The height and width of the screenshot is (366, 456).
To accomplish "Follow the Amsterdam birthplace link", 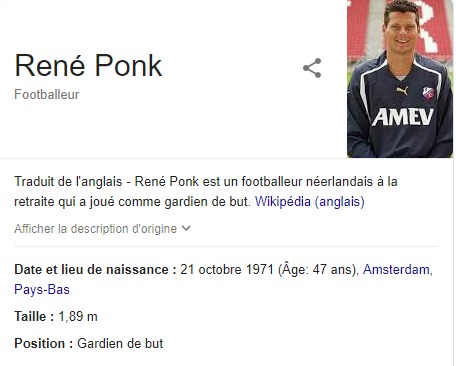I will 398,269.
